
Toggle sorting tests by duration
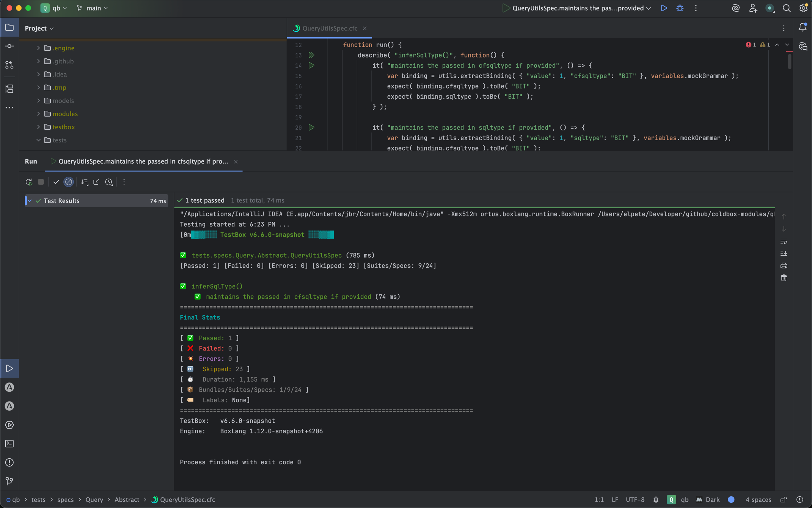point(85,182)
